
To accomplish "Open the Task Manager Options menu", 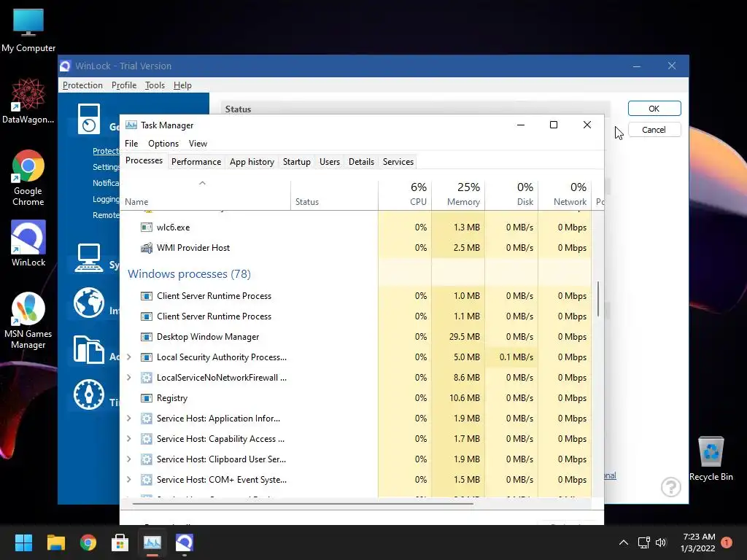I will pyautogui.click(x=163, y=144).
